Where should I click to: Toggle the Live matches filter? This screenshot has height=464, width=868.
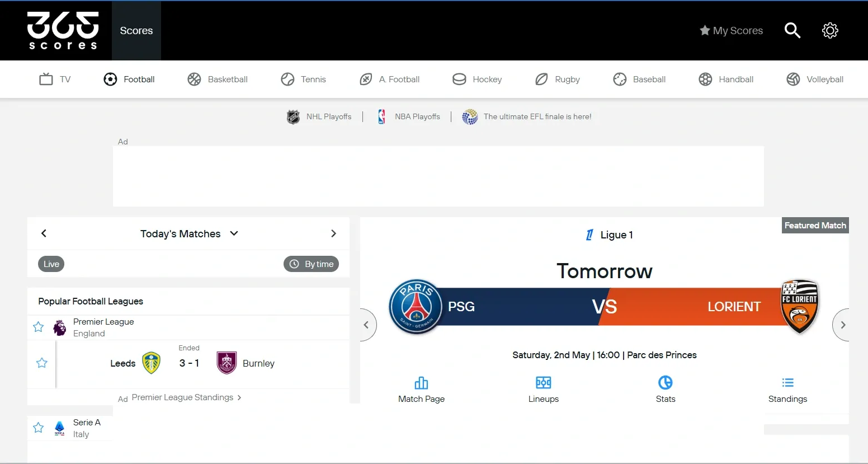(51, 264)
